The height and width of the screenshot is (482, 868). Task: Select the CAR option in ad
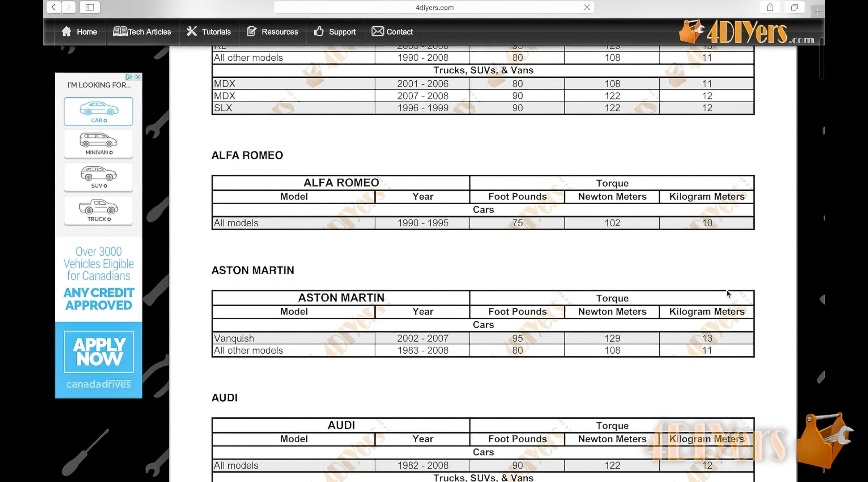click(x=98, y=111)
